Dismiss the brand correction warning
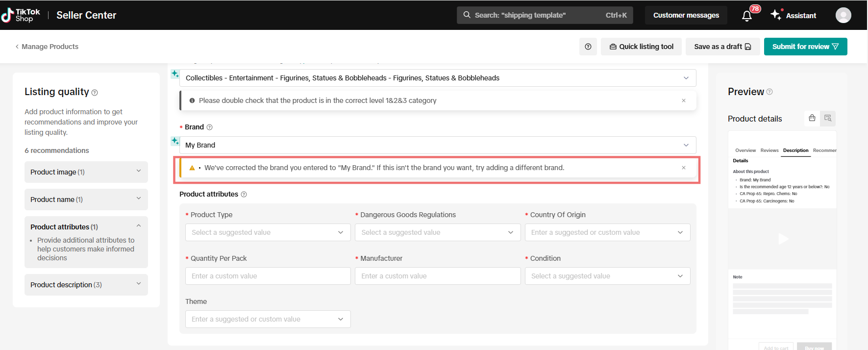The width and height of the screenshot is (868, 350). click(683, 168)
